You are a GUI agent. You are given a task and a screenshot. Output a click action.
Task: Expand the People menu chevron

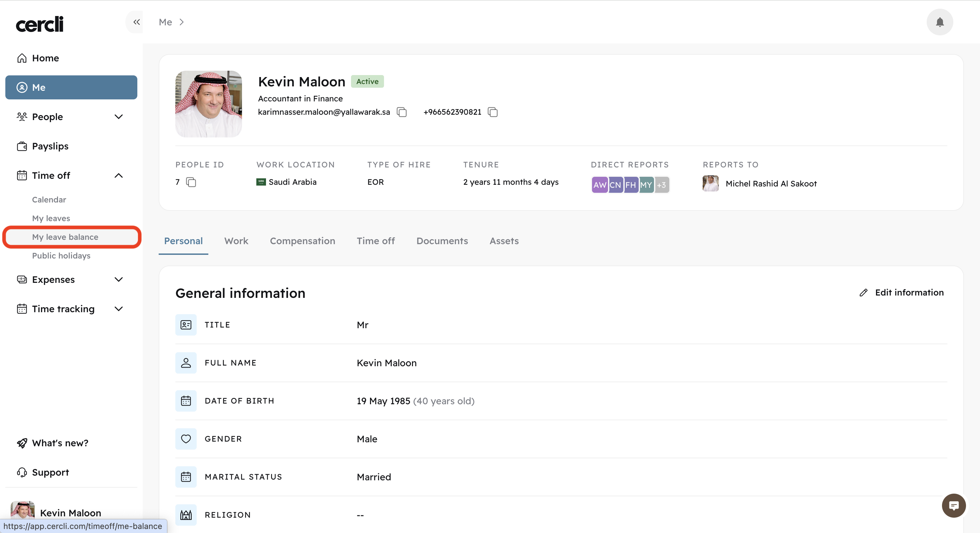(x=119, y=117)
